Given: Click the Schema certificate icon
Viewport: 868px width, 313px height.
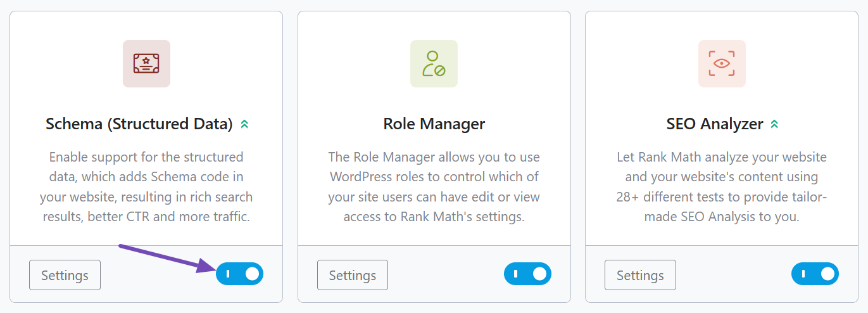Looking at the screenshot, I should 146,63.
